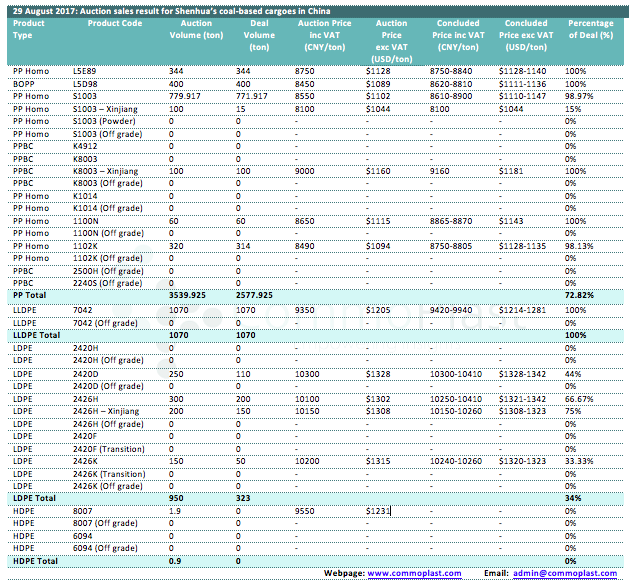Select the LDPE Total row label
The width and height of the screenshot is (629, 587).
[x=34, y=497]
